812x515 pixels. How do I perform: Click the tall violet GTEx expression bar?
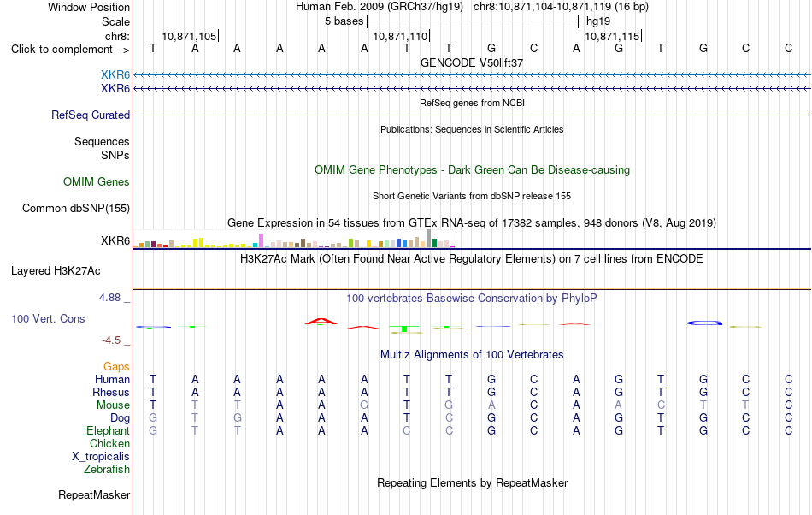(x=261, y=240)
